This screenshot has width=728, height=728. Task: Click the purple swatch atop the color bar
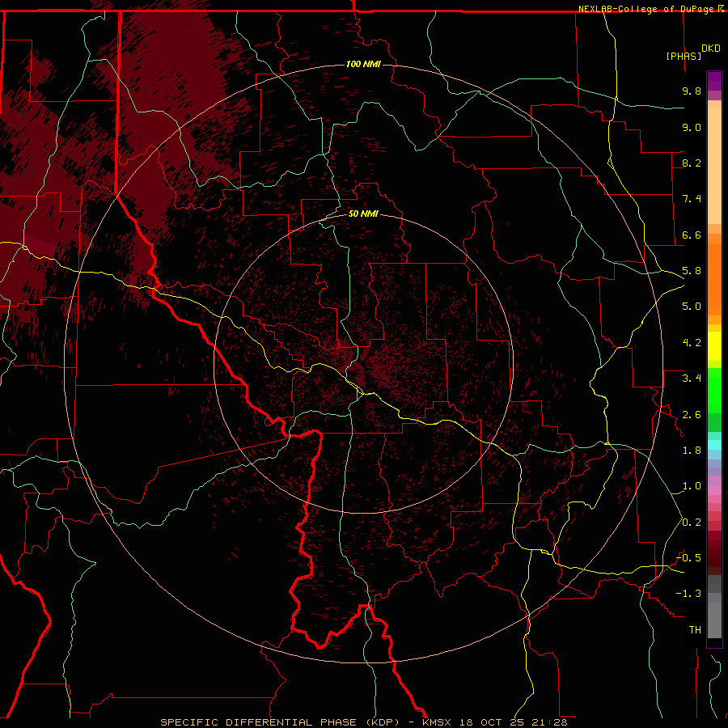click(714, 81)
